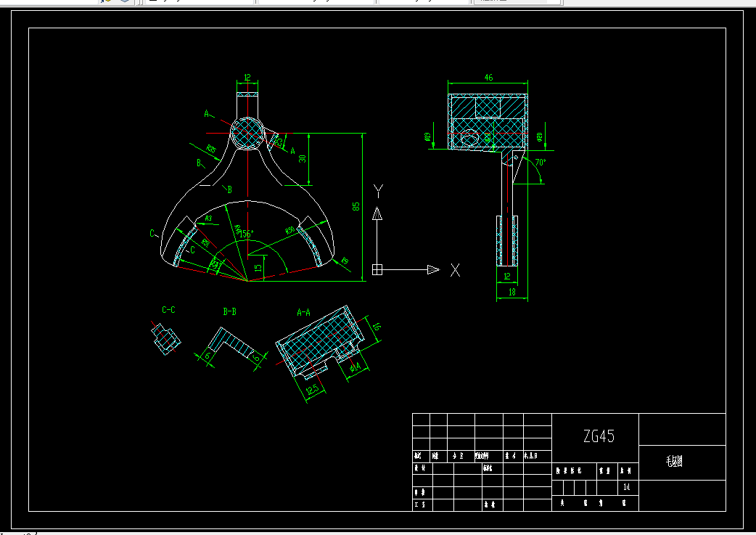The height and width of the screenshot is (535, 756).
Task: Click the ZG45 material text in title block
Action: coord(599,436)
